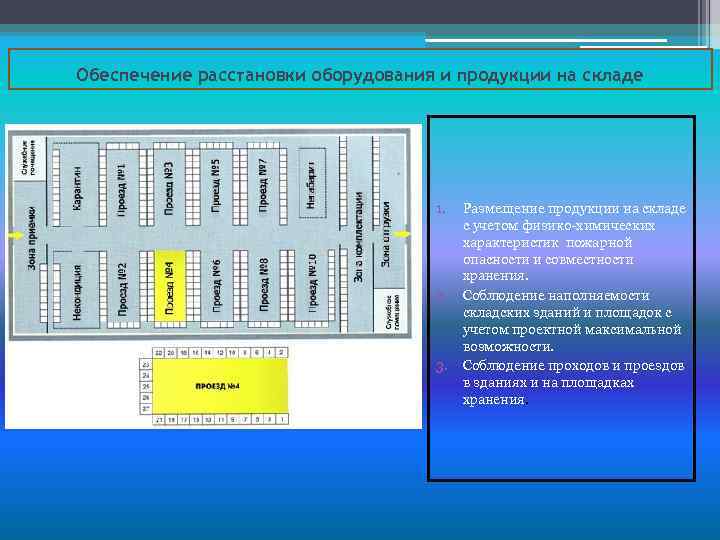This screenshot has width=720, height=540.
Task: Click the list number 1 marker
Action: click(x=440, y=210)
